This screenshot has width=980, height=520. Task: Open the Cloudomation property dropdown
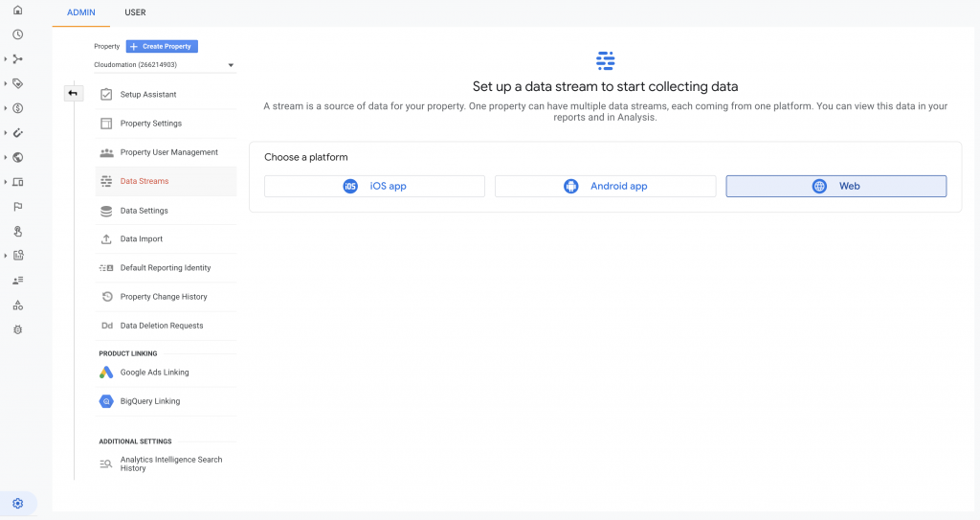[x=165, y=65]
